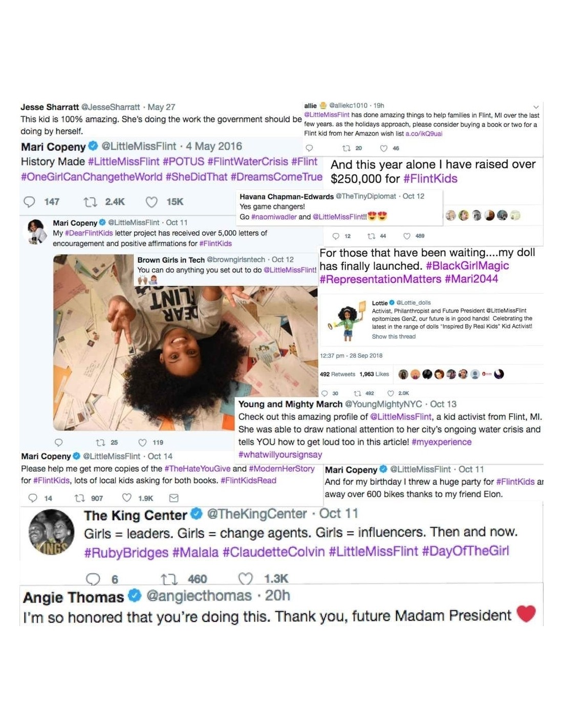Reply to the tweet with 147 comments
This screenshot has height=728, width=563.
pos(30,202)
